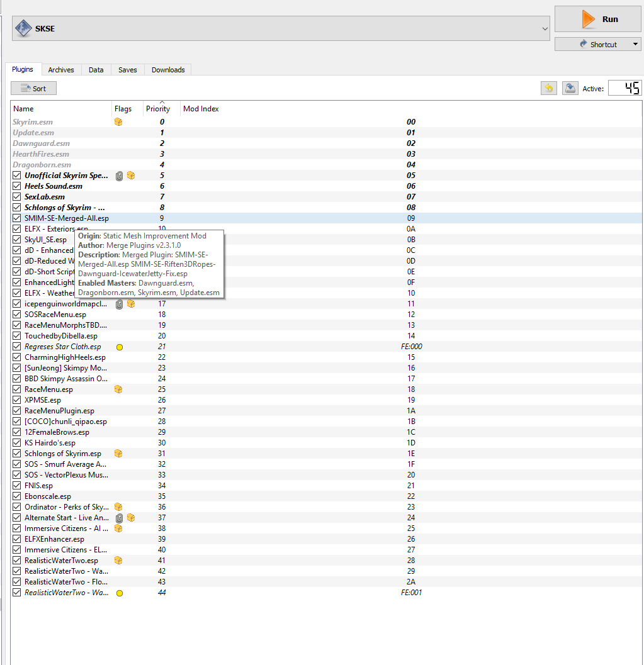The image size is (644, 665).
Task: Sort by the Priority column header
Action: coord(162,109)
